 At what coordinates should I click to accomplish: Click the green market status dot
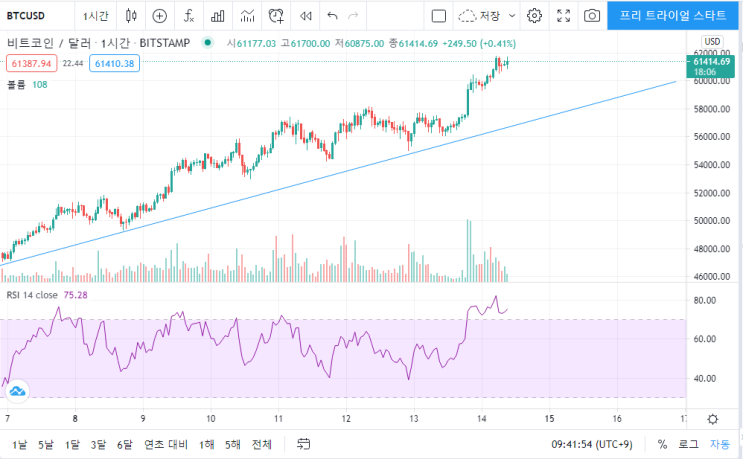(x=208, y=43)
